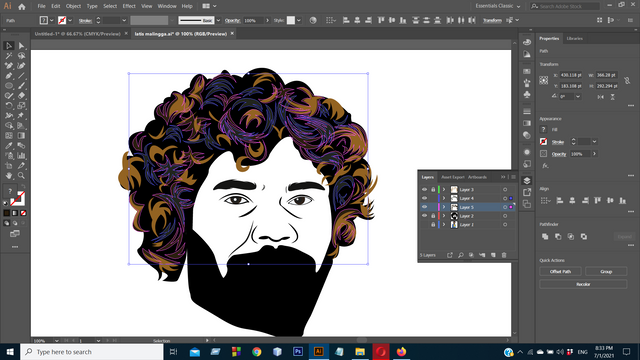Select the Column Graph tool
Screen dimensions: 640x360
(21, 156)
